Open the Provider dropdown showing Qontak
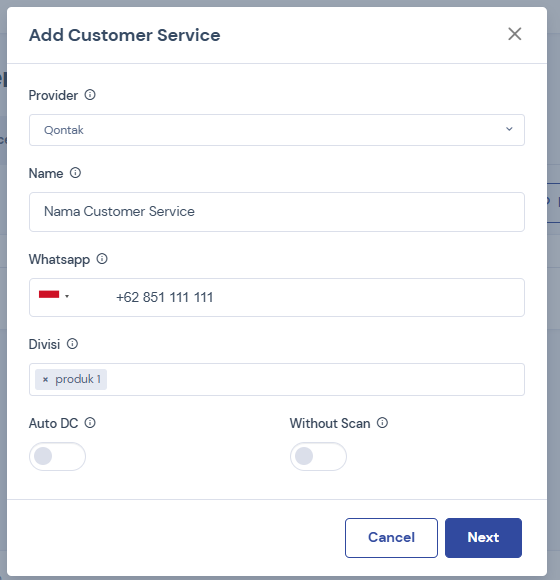The image size is (560, 580). [277, 130]
